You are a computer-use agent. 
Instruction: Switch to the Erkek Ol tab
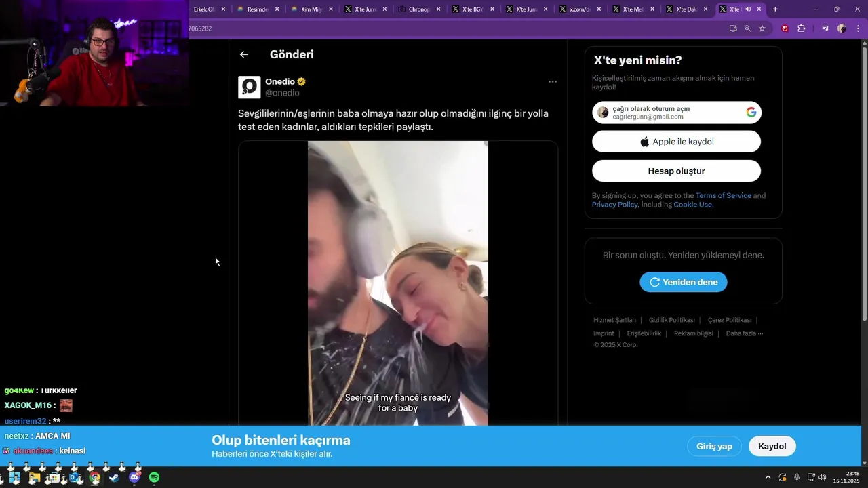point(203,9)
